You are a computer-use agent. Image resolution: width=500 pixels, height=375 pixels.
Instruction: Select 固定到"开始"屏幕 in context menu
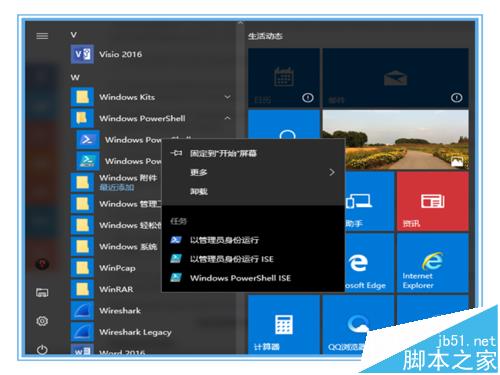coord(253,153)
